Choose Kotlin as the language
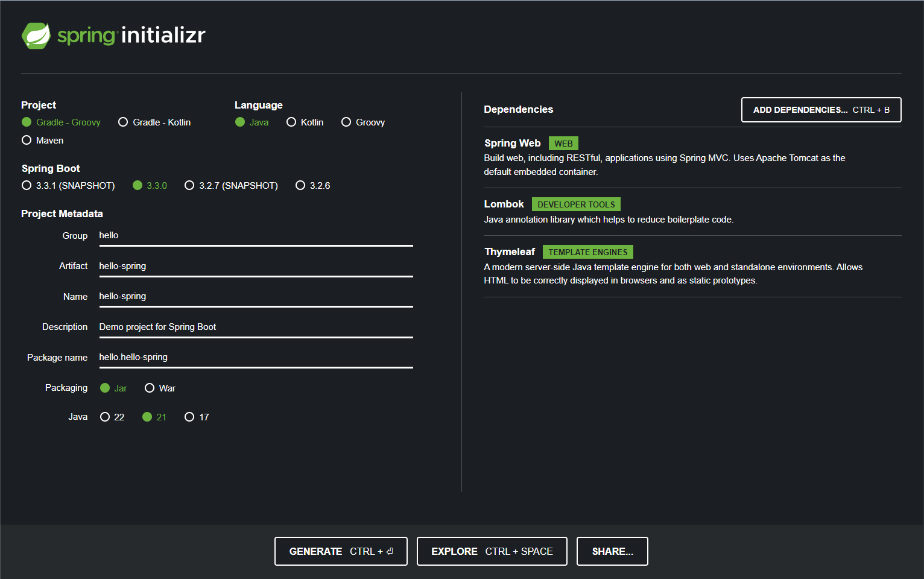The width and height of the screenshot is (924, 579). click(x=305, y=122)
